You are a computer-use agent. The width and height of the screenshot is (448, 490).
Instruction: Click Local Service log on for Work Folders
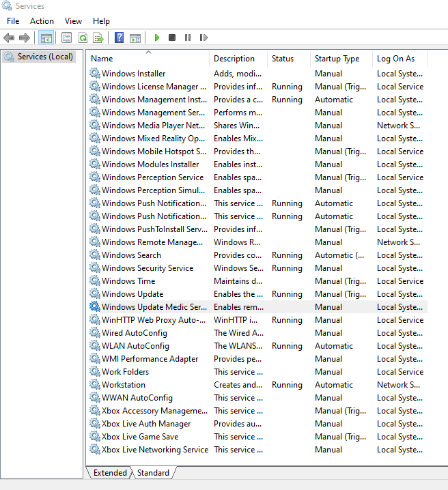400,371
